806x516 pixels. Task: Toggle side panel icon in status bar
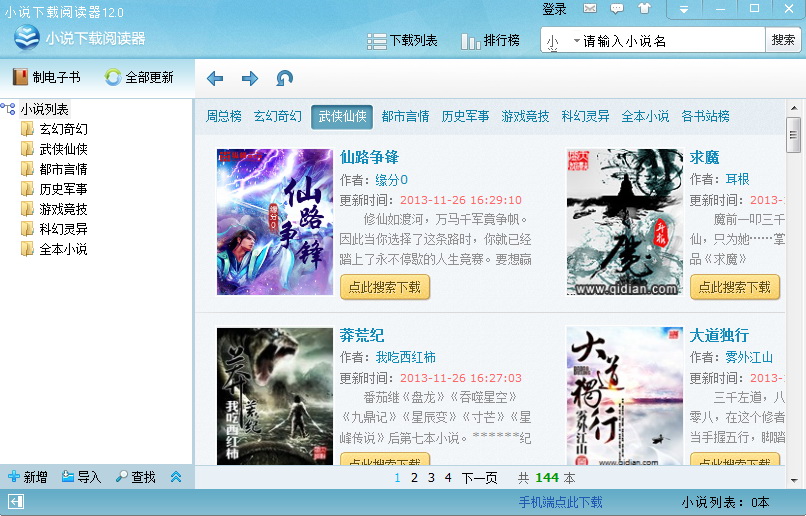click(15, 502)
